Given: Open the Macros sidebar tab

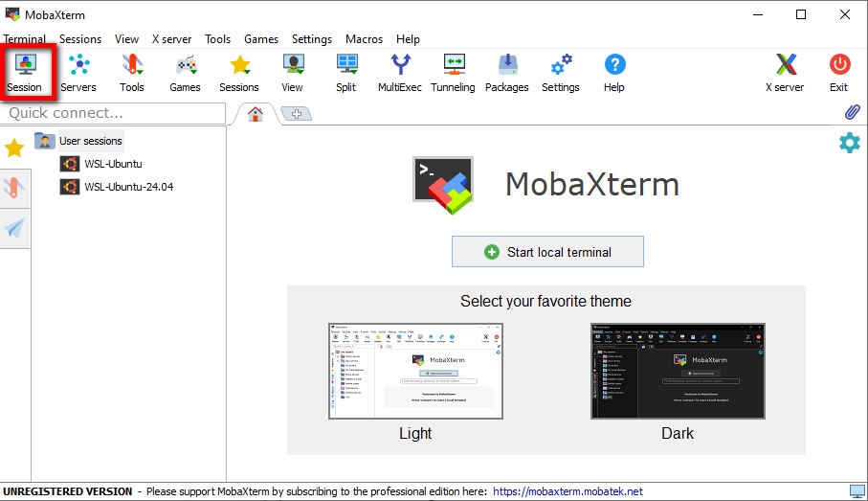Looking at the screenshot, I should [x=14, y=228].
